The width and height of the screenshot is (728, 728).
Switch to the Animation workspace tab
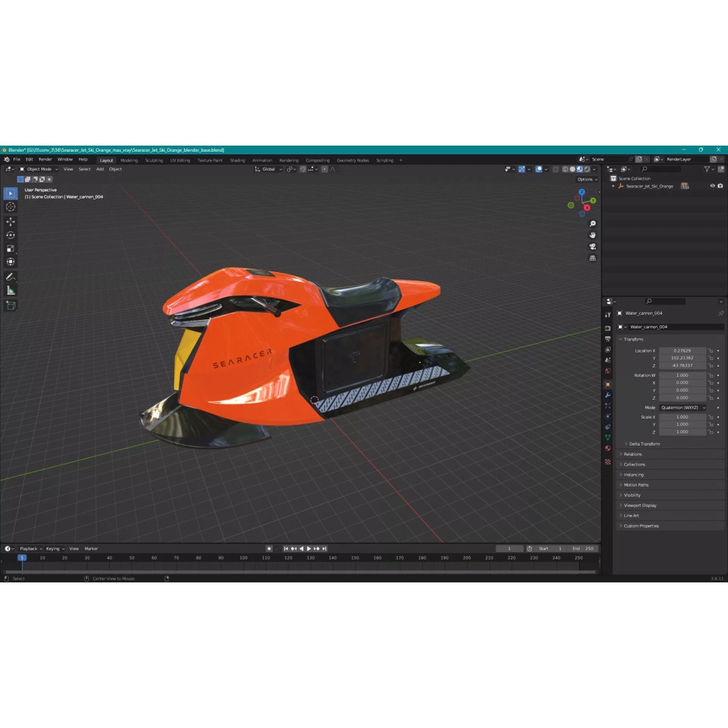click(x=262, y=160)
